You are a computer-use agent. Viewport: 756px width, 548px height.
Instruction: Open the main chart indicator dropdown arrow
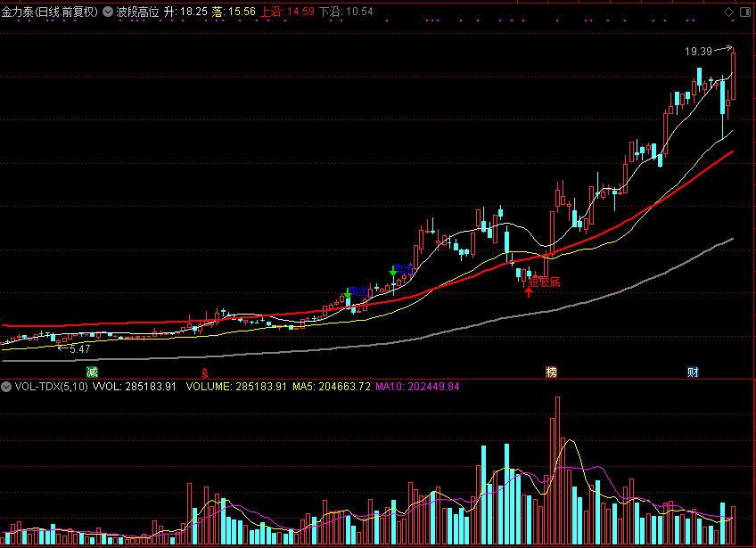pyautogui.click(x=108, y=12)
